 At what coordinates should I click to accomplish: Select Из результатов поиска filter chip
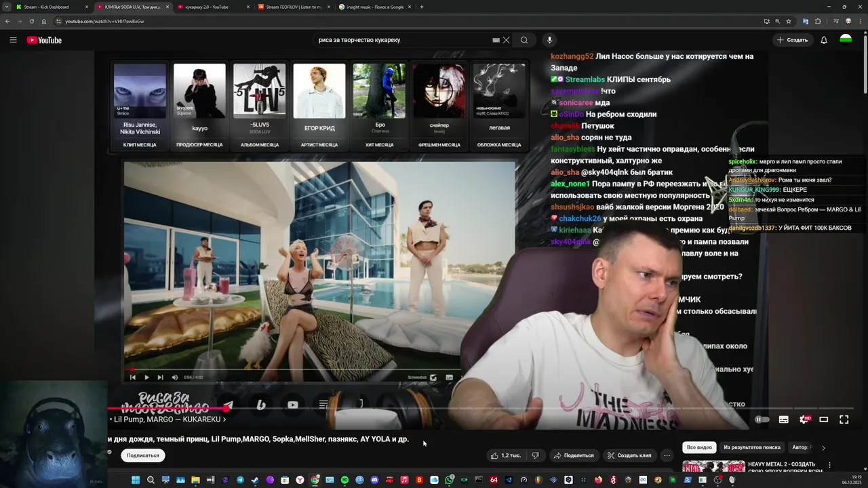[x=752, y=447]
